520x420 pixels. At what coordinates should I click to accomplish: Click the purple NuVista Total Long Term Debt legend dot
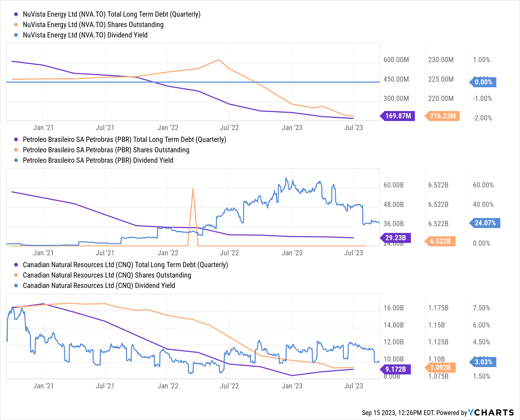(16, 14)
